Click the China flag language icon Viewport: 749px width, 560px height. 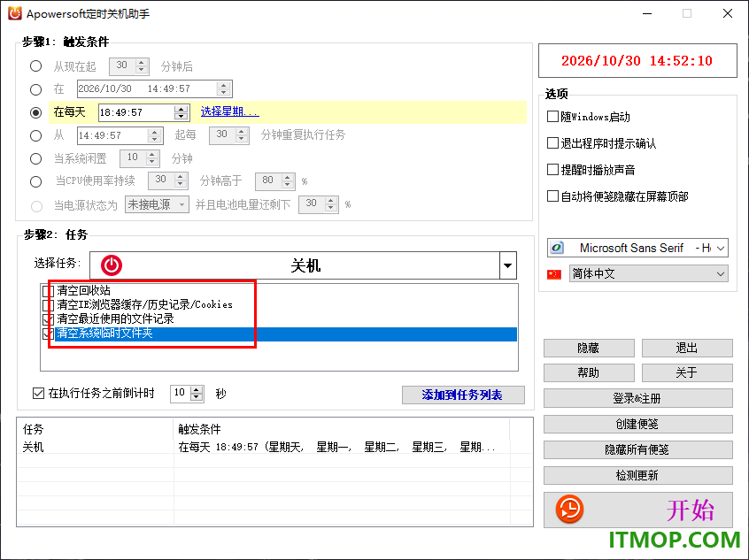pyautogui.click(x=554, y=274)
